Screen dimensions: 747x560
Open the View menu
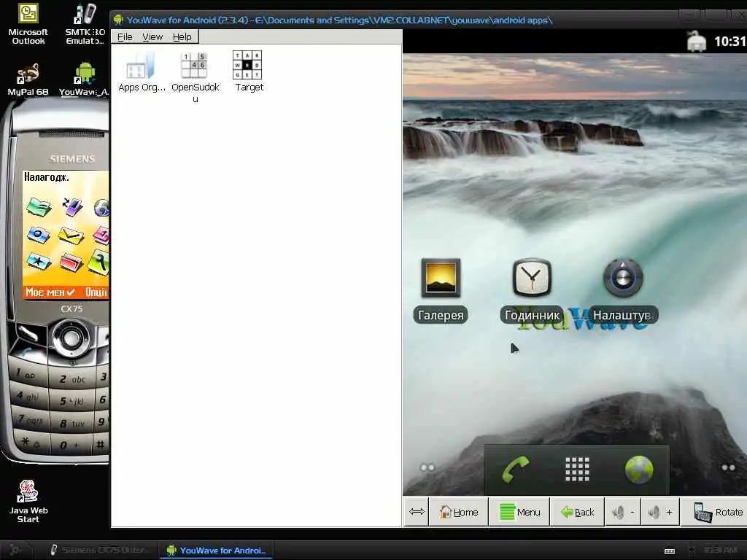152,36
